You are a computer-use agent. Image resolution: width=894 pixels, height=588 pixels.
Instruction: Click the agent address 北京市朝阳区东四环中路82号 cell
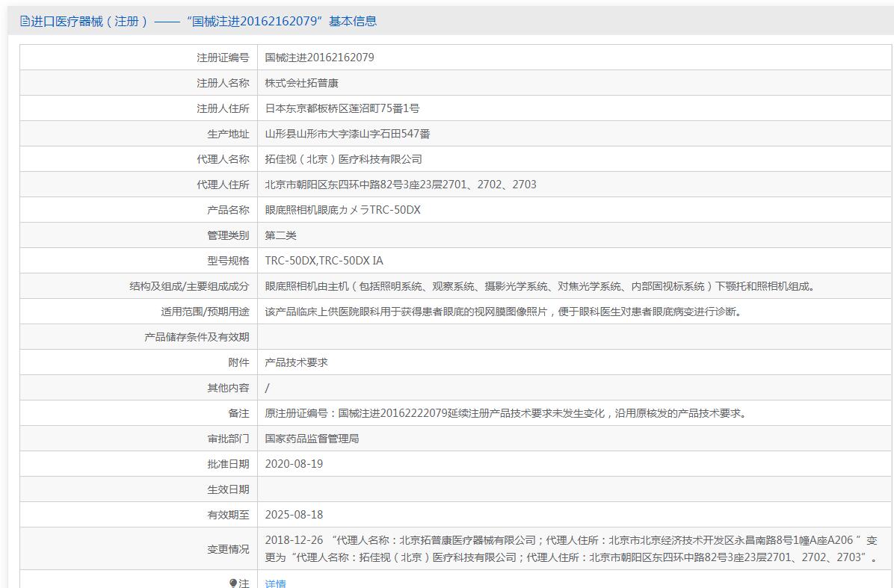(400, 185)
